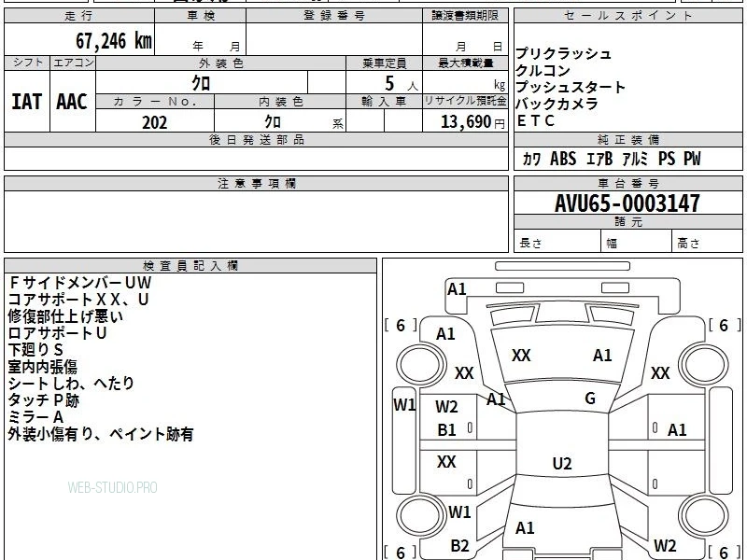Select the G mark on the windshield
The height and width of the screenshot is (560, 747).
click(x=590, y=399)
